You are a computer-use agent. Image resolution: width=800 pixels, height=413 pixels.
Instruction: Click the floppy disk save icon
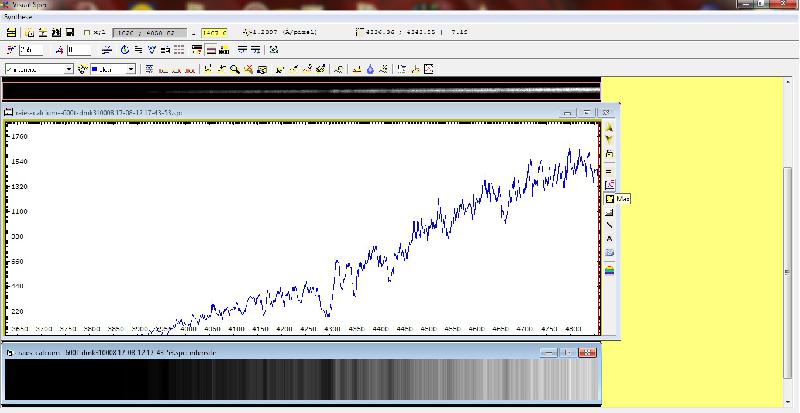coord(70,33)
